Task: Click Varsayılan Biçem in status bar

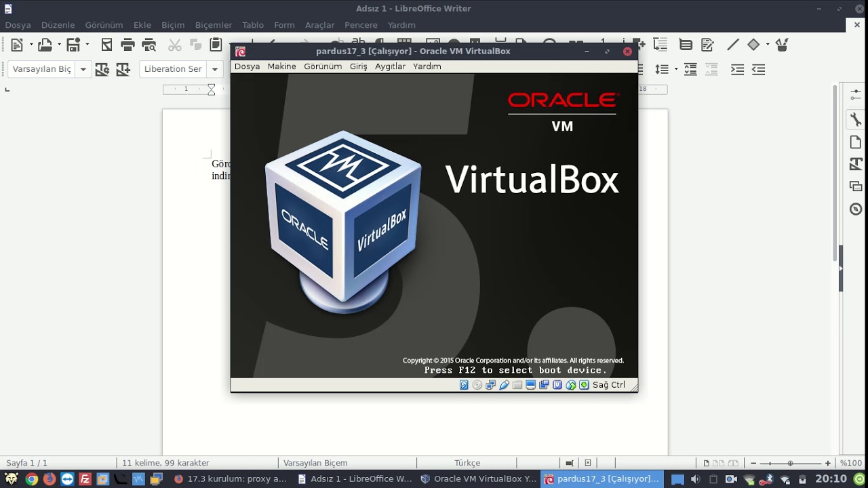Action: (x=315, y=463)
